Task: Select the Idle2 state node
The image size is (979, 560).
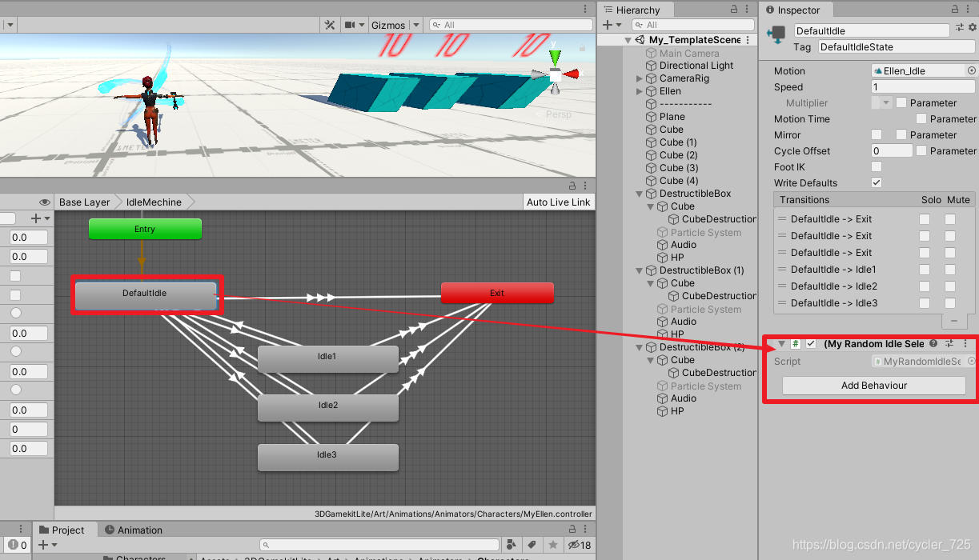Action: 327,406
